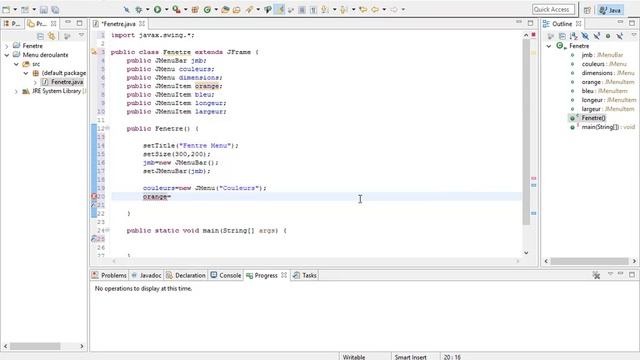Open the Outline view menu triangle

point(634,36)
